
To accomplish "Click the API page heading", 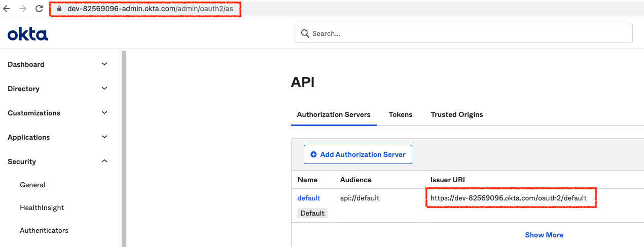I will point(303,83).
